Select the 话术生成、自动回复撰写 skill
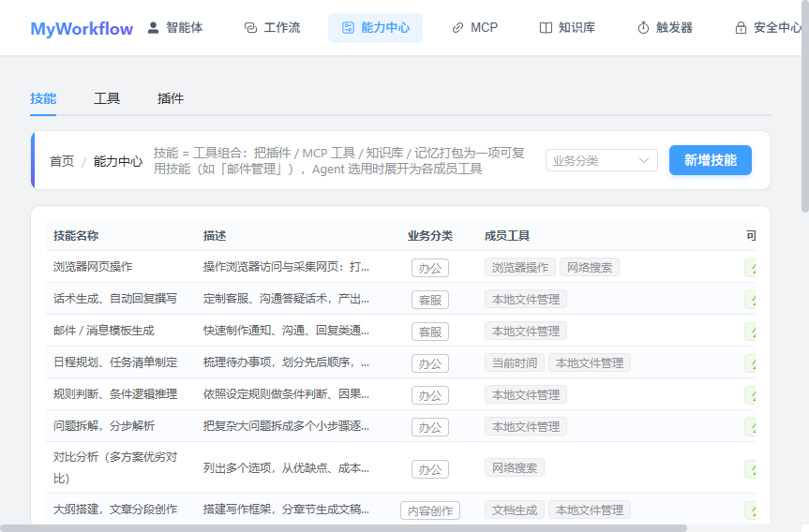 (115, 299)
